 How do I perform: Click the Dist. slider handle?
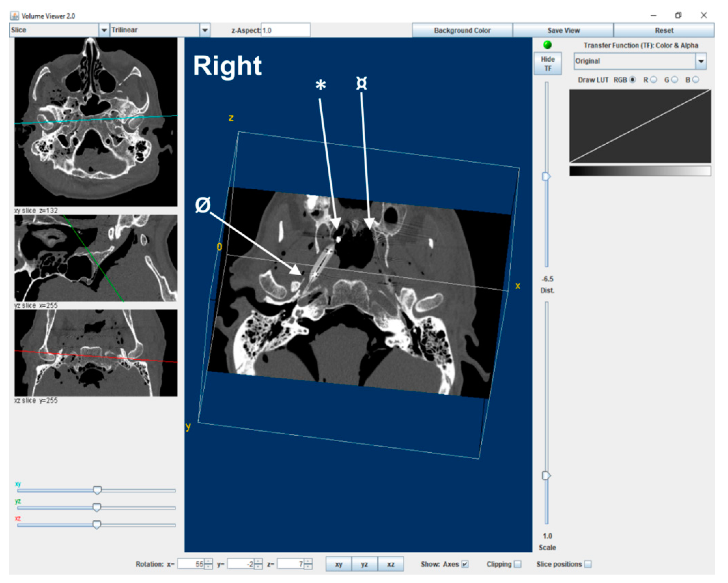tap(546, 177)
